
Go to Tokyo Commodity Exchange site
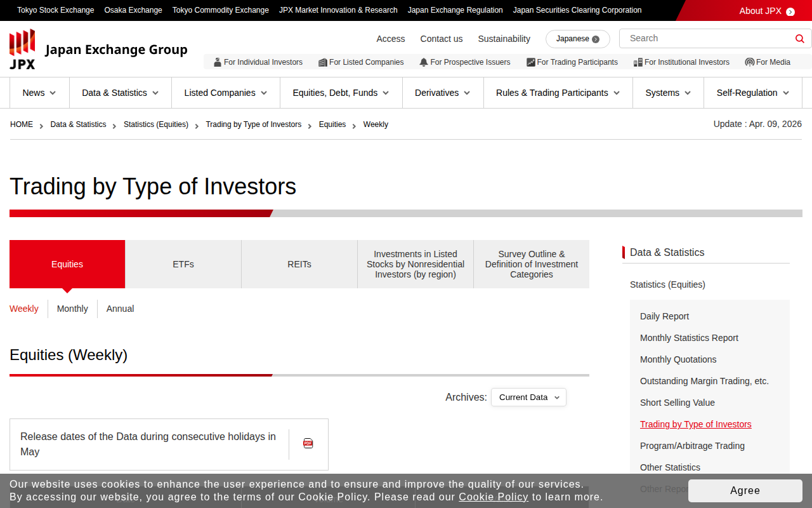pyautogui.click(x=221, y=10)
